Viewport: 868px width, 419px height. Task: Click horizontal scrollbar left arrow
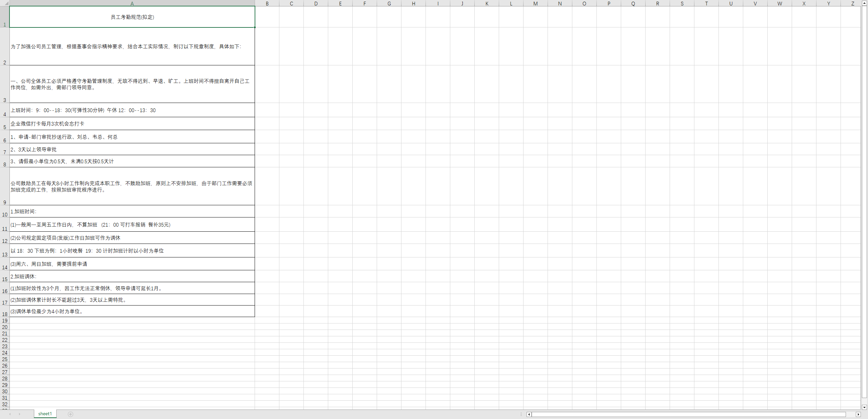click(x=529, y=414)
